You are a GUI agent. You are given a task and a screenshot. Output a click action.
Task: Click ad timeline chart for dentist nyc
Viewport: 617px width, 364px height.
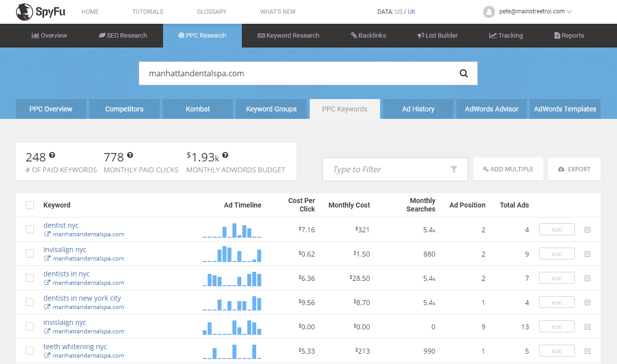[232, 230]
